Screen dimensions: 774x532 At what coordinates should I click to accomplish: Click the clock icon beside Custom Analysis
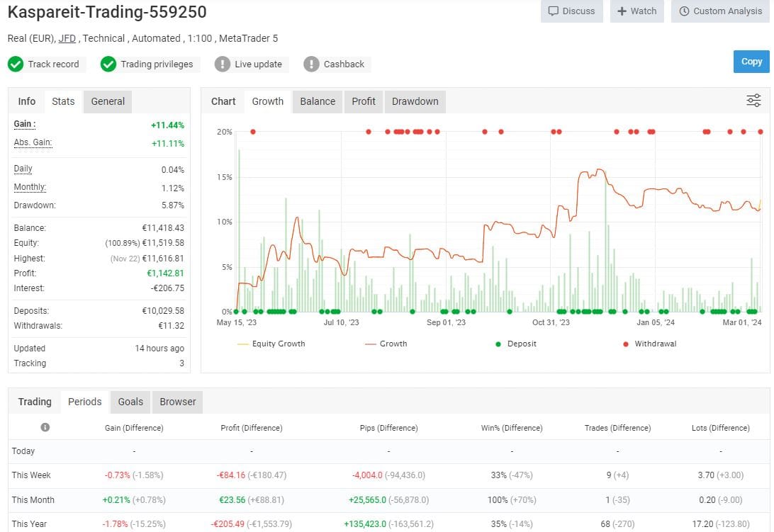(684, 11)
